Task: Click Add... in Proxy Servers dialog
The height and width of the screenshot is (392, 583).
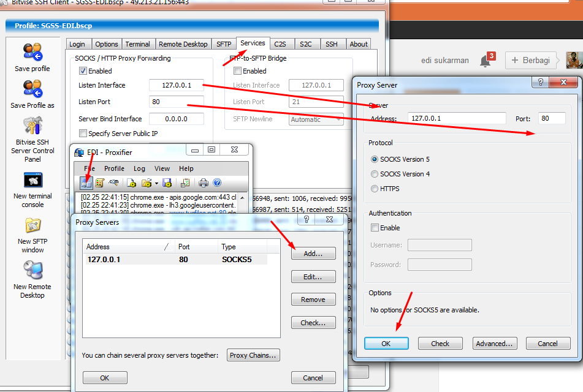Action: [313, 254]
